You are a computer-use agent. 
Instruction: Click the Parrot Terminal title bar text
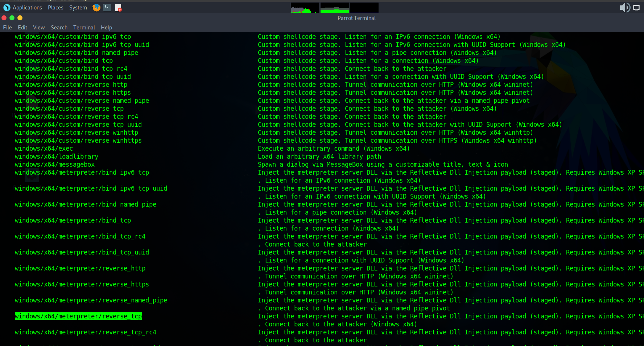(356, 18)
